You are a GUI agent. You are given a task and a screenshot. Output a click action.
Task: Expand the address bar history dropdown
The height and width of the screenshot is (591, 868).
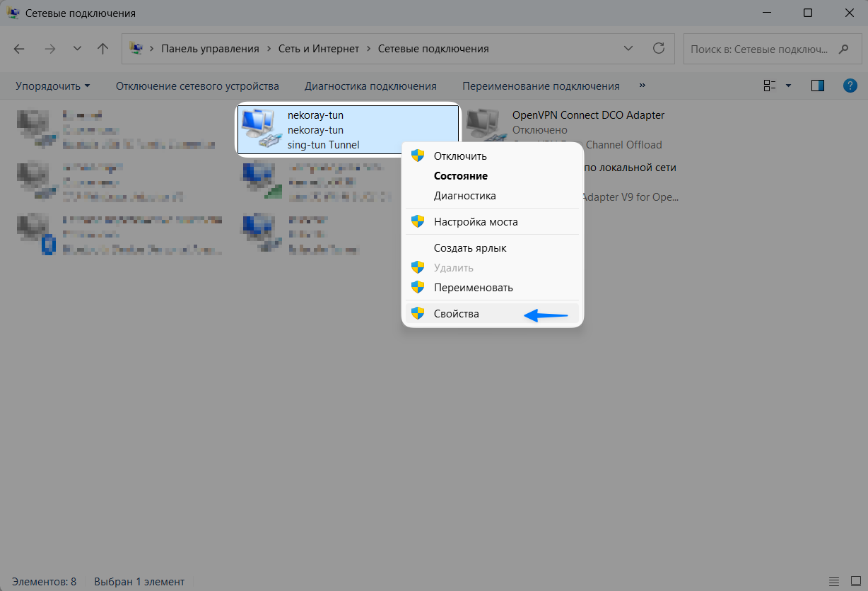tap(628, 49)
